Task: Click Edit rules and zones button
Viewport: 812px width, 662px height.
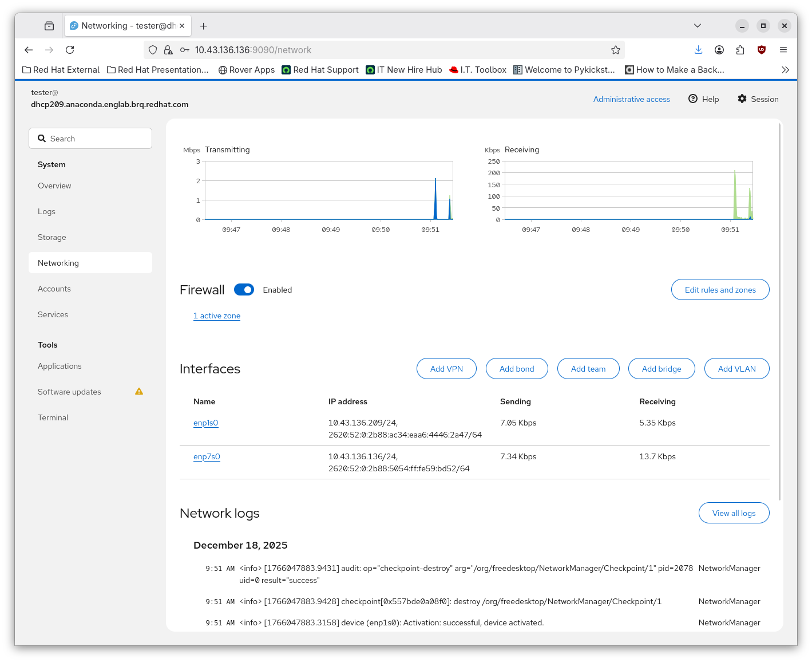Action: point(720,290)
